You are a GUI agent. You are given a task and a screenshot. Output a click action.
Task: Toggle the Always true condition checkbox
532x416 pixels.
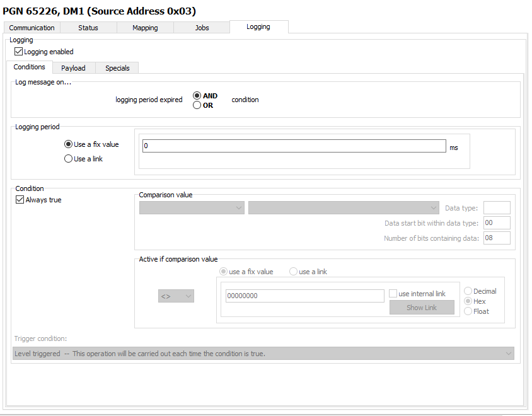click(20, 200)
